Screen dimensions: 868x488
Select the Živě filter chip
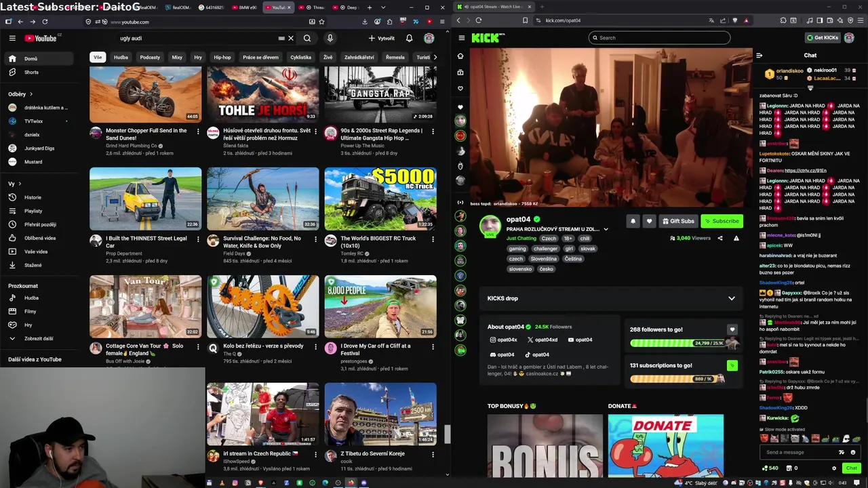[328, 58]
